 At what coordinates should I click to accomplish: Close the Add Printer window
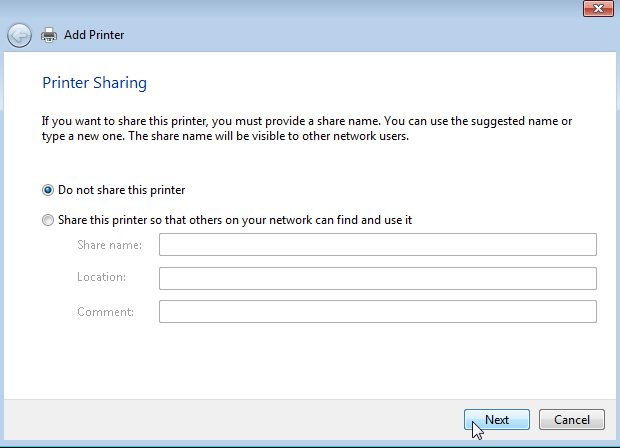tap(598, 8)
